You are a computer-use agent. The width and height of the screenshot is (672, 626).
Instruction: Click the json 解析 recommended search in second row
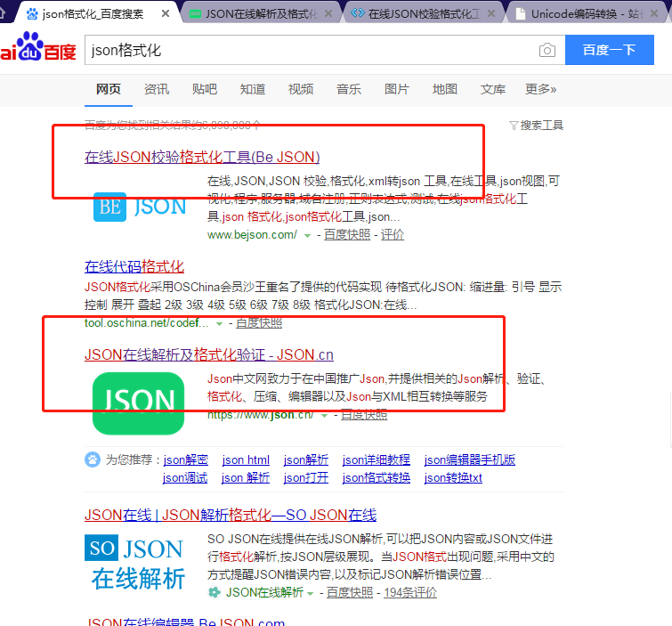click(x=245, y=477)
